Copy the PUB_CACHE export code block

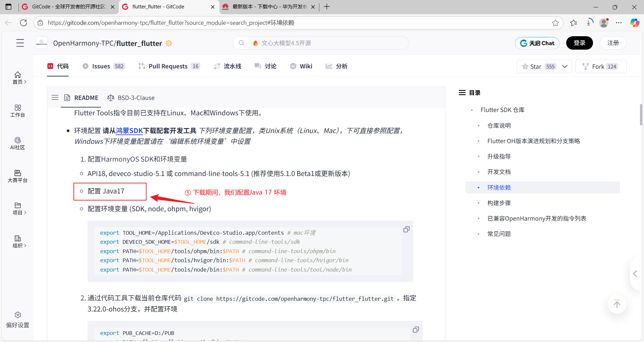[x=416, y=330]
